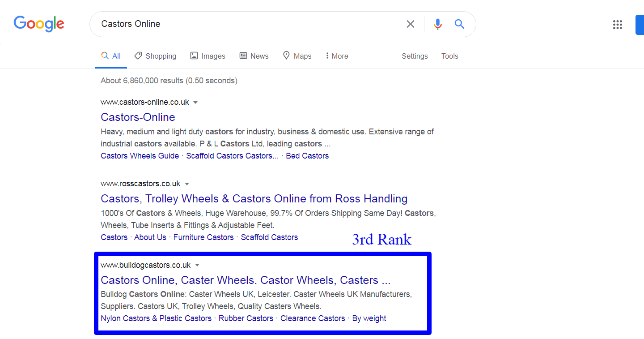
Task: Expand arrow next to www.castors-online.co.uk
Action: [195, 103]
